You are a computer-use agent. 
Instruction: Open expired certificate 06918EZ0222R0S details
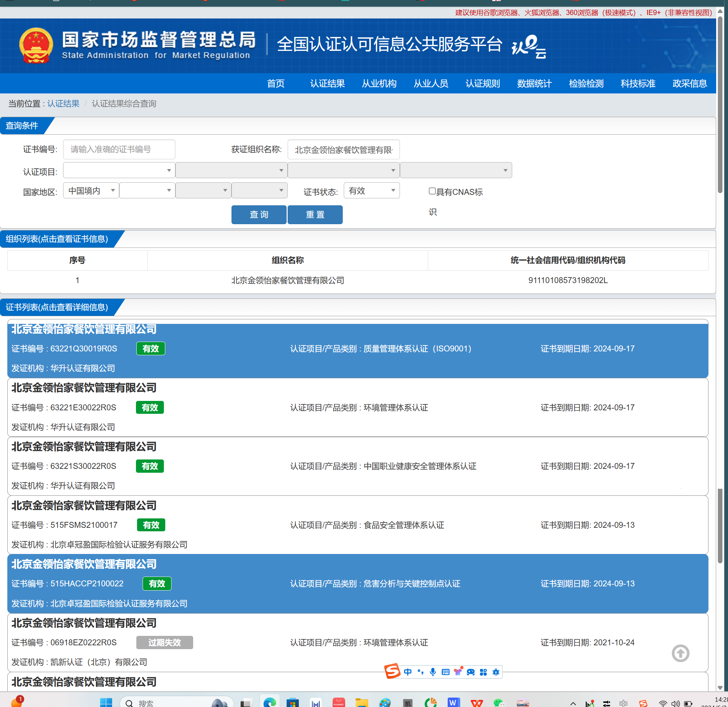click(x=358, y=643)
